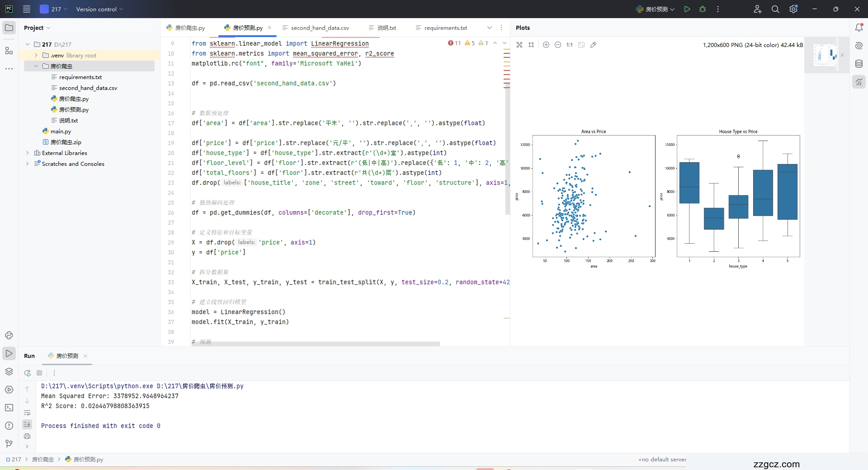The image size is (868, 470).
Task: Click the Debug bug icon
Action: coord(703,9)
